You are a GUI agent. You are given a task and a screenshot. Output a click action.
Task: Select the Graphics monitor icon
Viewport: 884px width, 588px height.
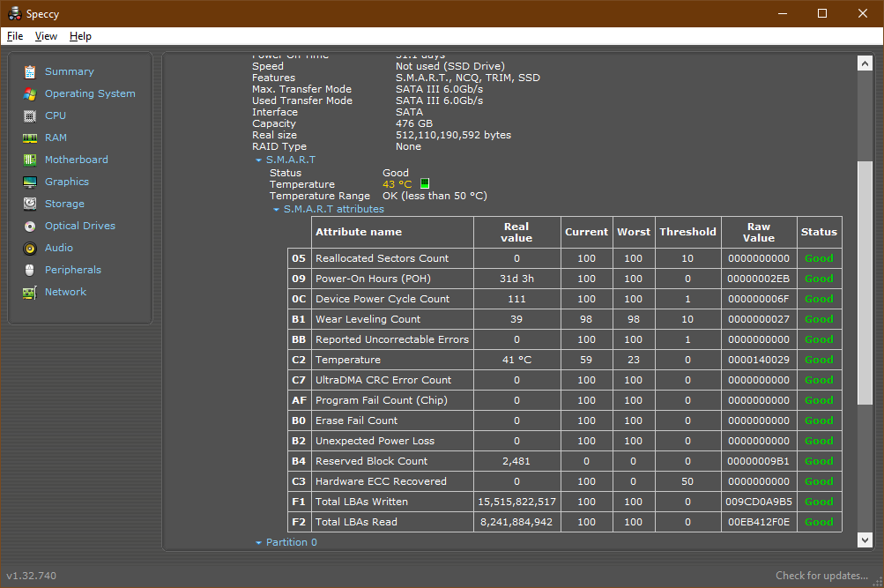point(30,182)
